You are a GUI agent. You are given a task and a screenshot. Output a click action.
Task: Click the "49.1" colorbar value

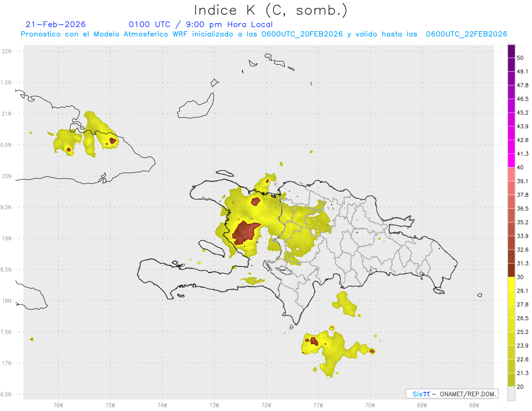tap(523, 71)
